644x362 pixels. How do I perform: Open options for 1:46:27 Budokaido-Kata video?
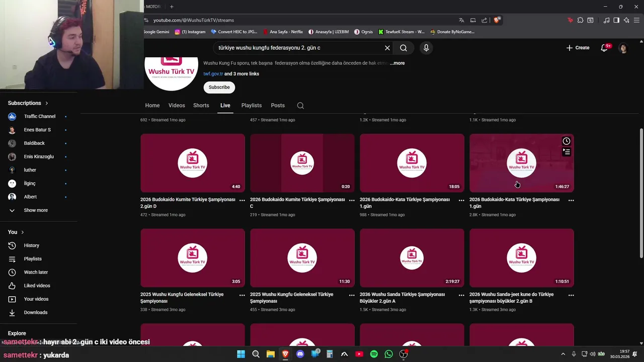click(571, 200)
